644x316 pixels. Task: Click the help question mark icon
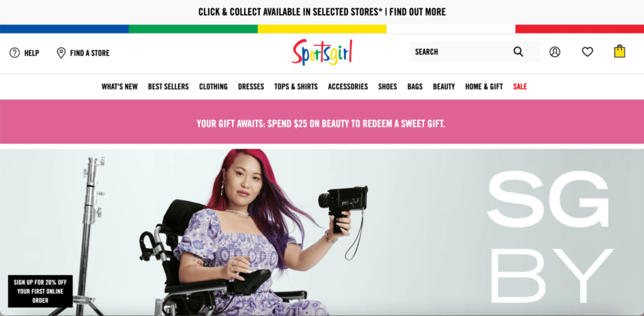point(15,53)
